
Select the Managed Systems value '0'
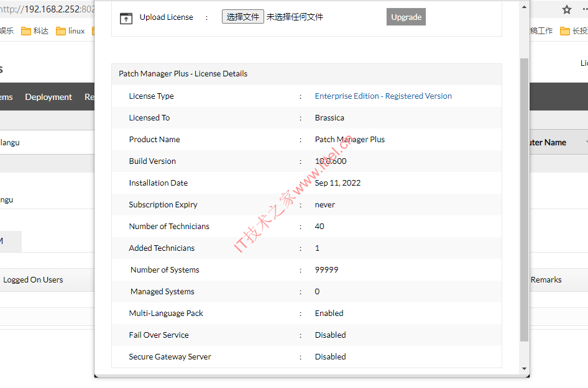[x=317, y=291]
